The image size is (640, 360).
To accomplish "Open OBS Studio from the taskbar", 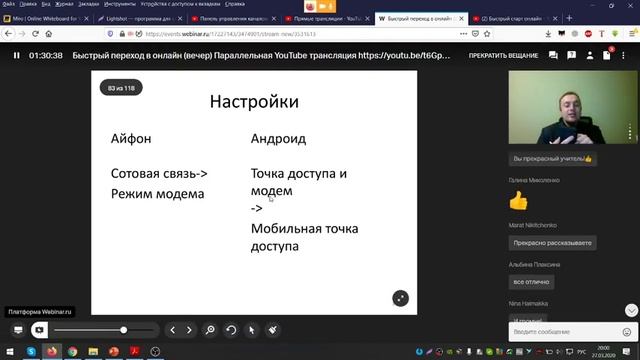I will click(x=156, y=351).
